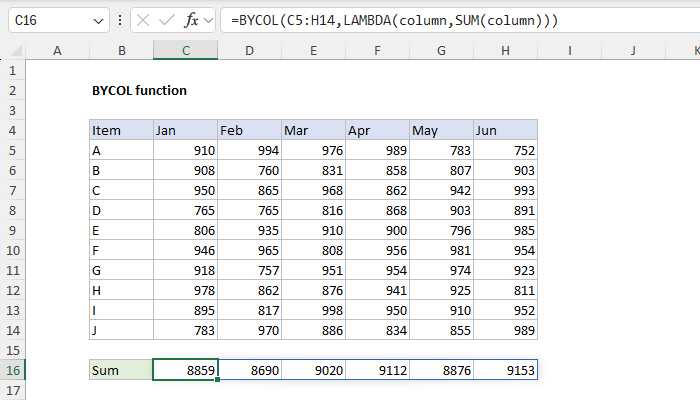
Task: Click Feb value 994
Action: [x=250, y=150]
